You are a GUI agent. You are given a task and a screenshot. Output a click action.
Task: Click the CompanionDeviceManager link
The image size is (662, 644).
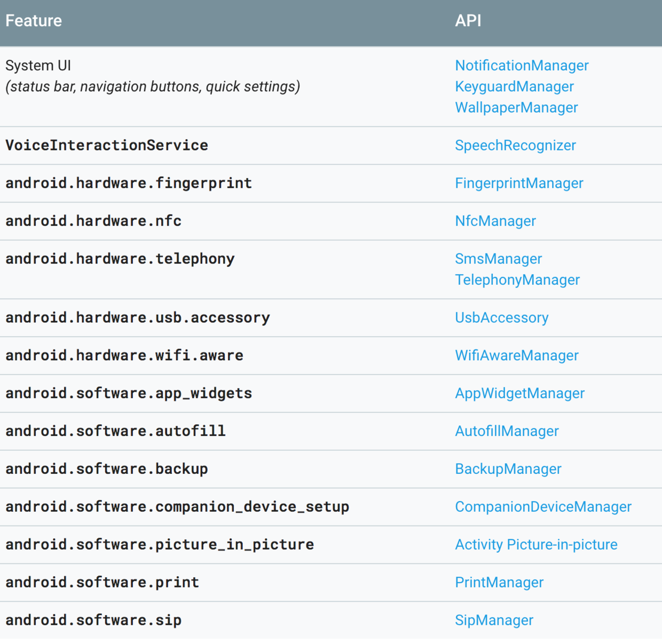click(x=543, y=507)
